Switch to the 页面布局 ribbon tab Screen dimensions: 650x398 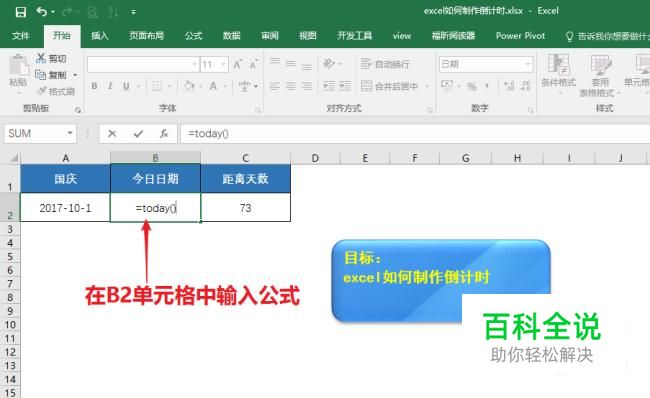tap(146, 36)
